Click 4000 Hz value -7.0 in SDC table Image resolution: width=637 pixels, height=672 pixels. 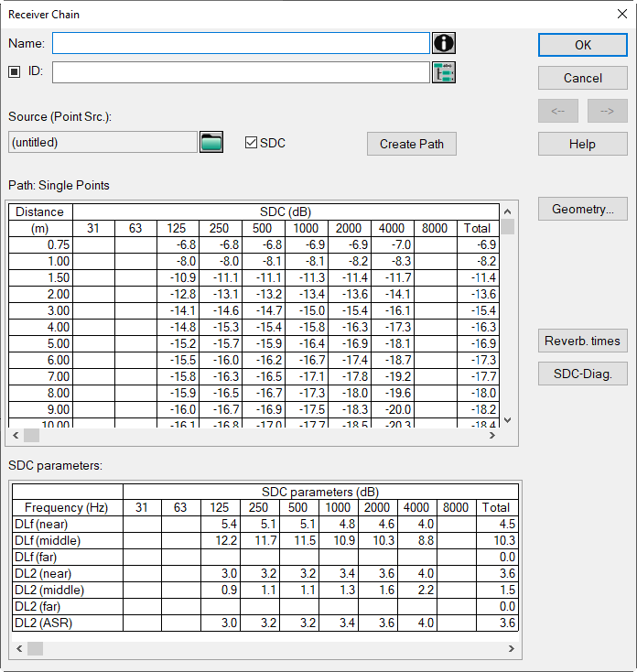[x=393, y=244]
